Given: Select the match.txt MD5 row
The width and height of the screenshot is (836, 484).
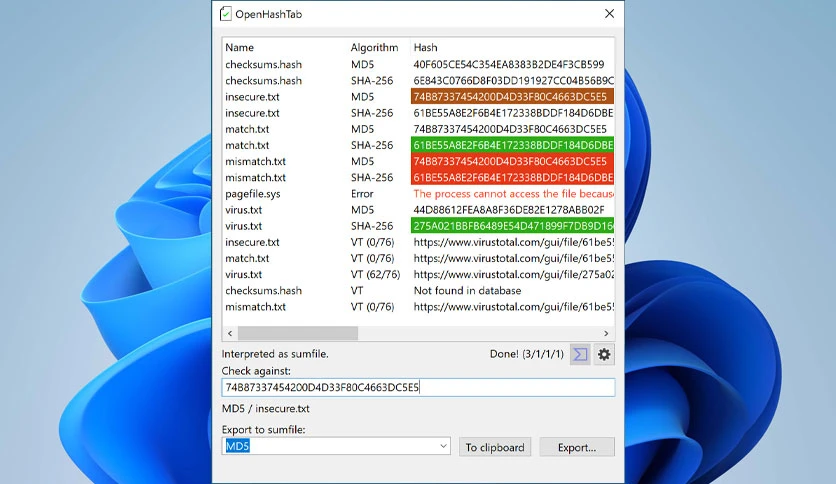Looking at the screenshot, I should [x=419, y=129].
